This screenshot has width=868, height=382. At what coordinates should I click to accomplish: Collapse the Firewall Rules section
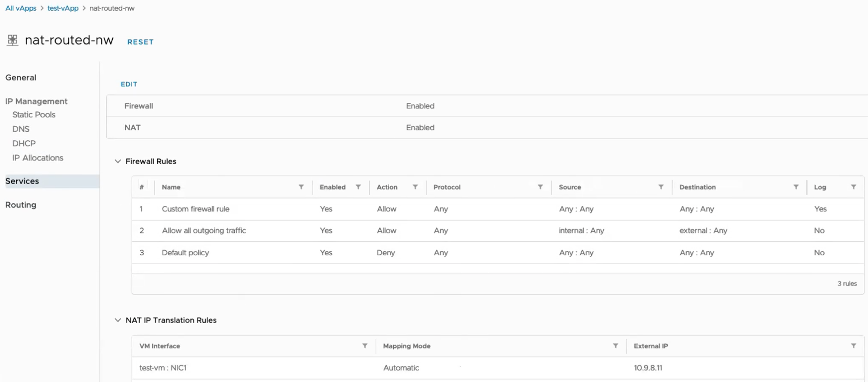(x=118, y=161)
